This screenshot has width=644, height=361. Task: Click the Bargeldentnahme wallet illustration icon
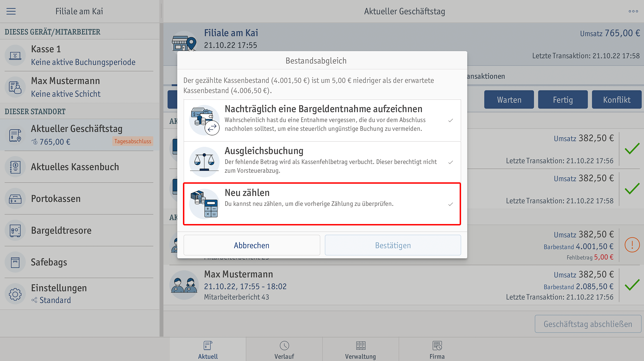pyautogui.click(x=204, y=120)
